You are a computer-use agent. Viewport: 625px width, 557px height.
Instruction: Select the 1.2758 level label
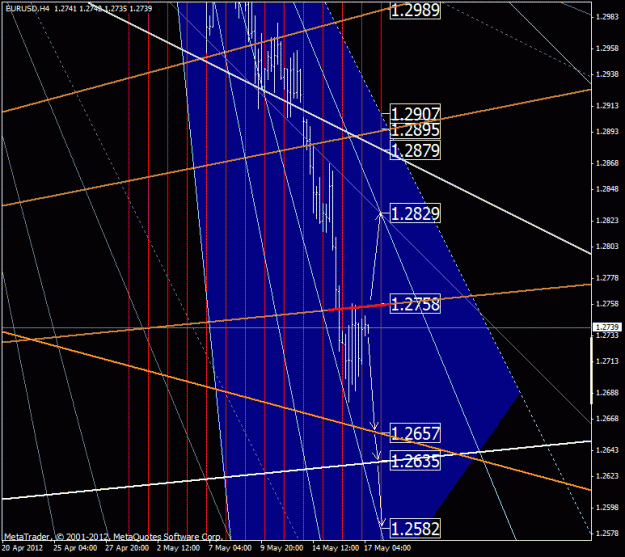pos(415,304)
